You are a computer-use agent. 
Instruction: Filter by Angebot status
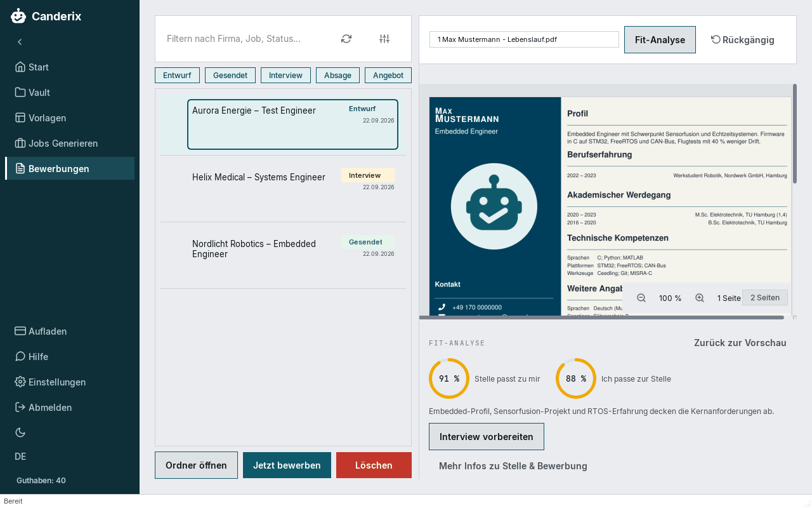388,75
